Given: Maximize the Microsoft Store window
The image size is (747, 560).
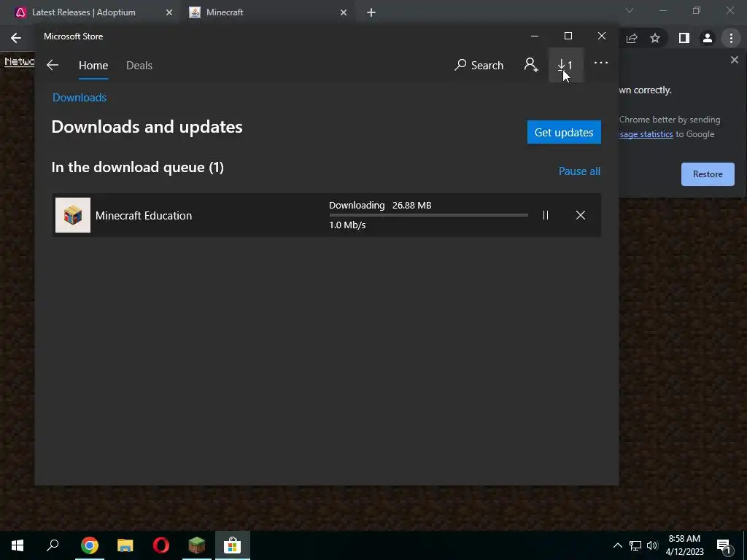Looking at the screenshot, I should coord(568,36).
